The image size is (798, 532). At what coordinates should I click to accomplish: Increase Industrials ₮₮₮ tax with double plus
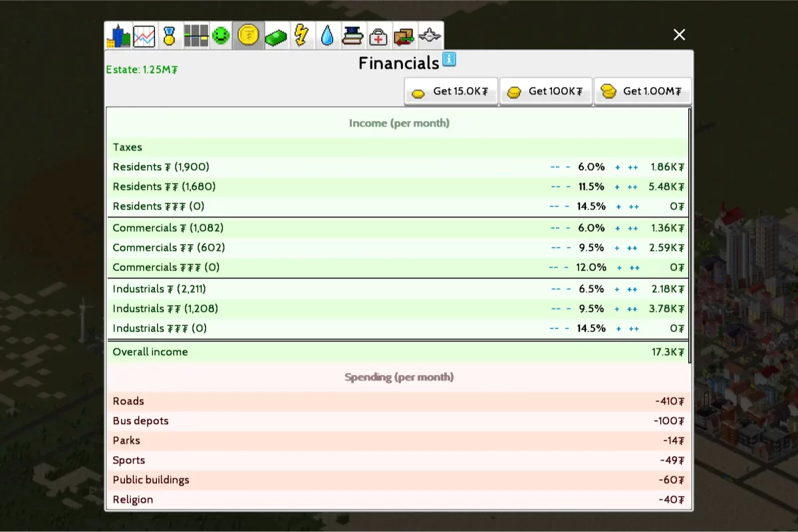pyautogui.click(x=634, y=329)
